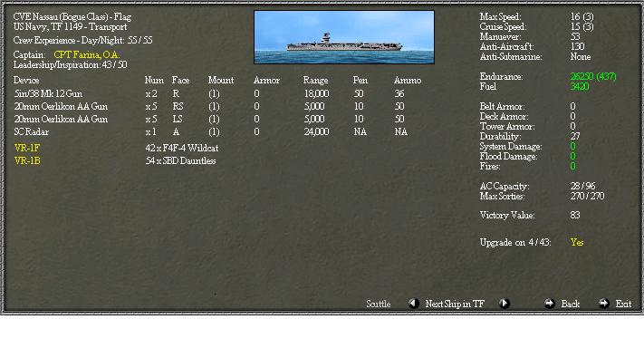
Task: Open air group VR-1B
Action: coord(27,160)
